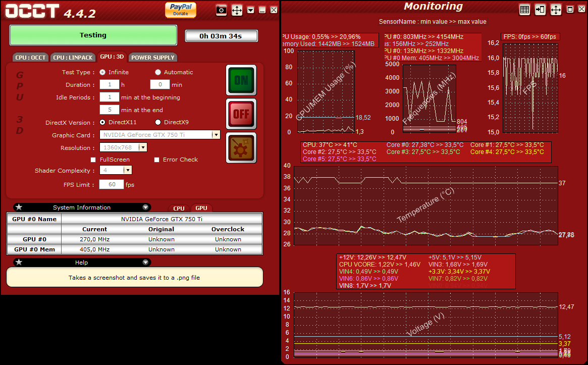588x365 pixels.
Task: Open the POWER SUPPLY tab
Action: tap(152, 58)
